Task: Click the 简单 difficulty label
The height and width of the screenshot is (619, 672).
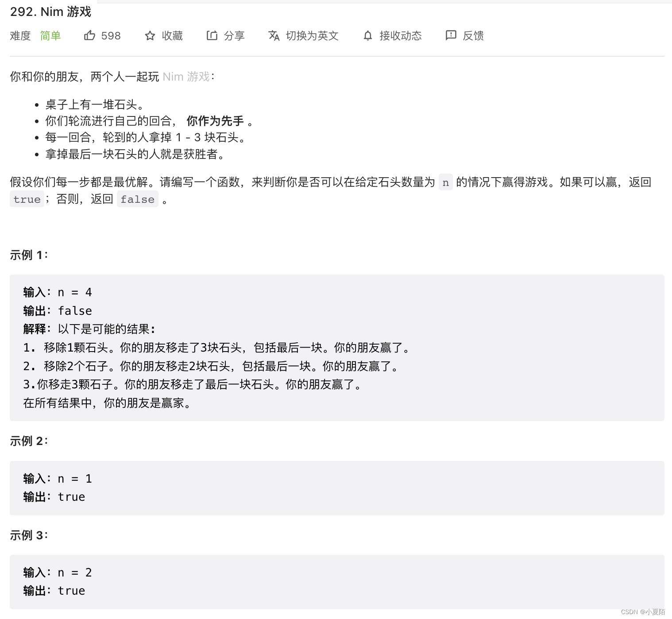Action: tap(50, 36)
